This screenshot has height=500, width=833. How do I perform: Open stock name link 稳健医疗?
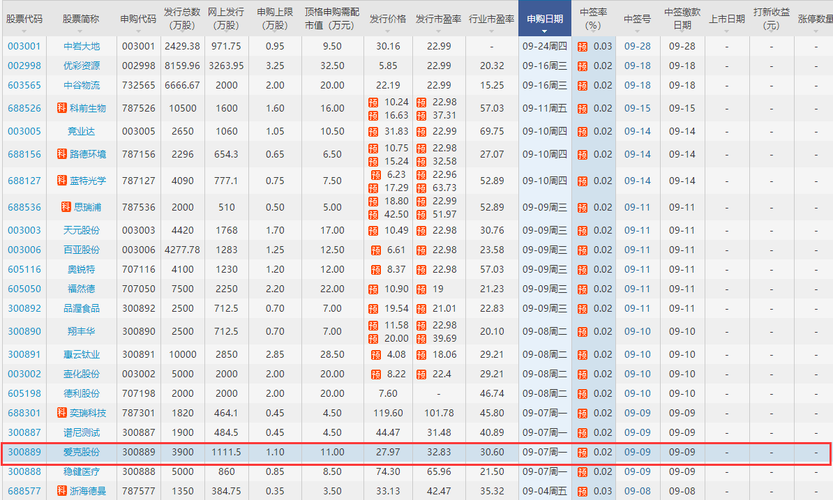pos(81,472)
